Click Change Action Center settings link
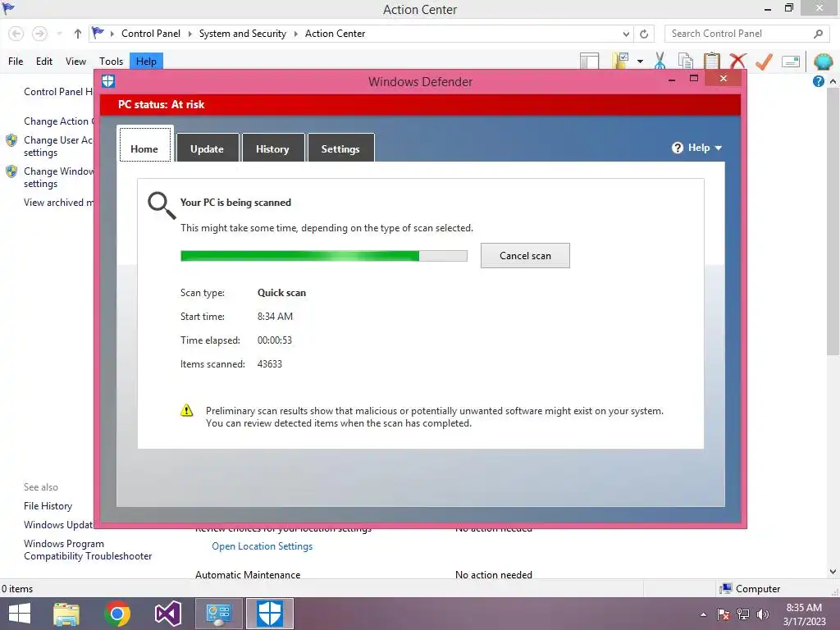 coord(58,121)
